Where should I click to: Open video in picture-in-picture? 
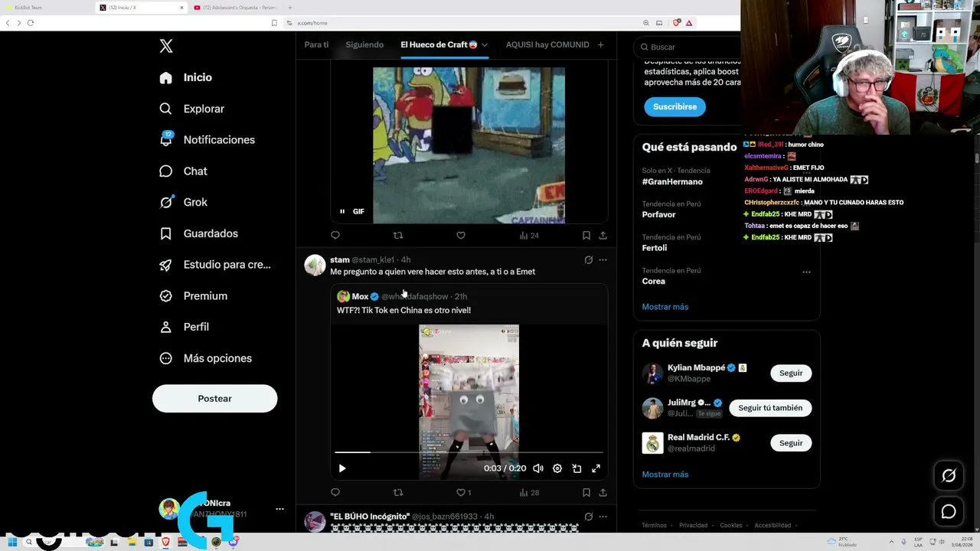(577, 468)
